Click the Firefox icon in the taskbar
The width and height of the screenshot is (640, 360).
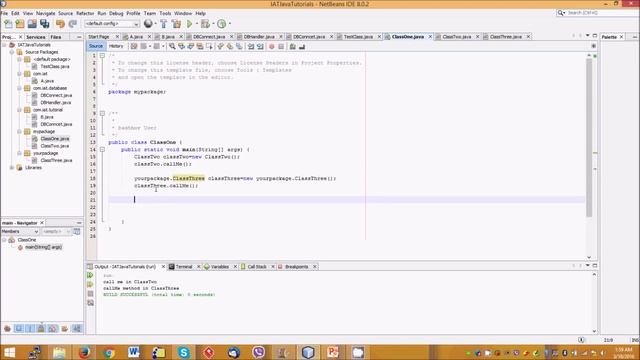click(84, 352)
